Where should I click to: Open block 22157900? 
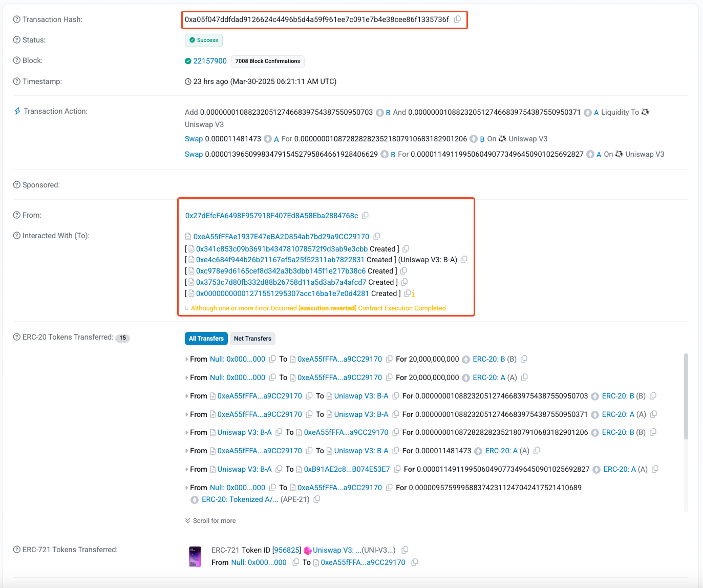tap(209, 60)
